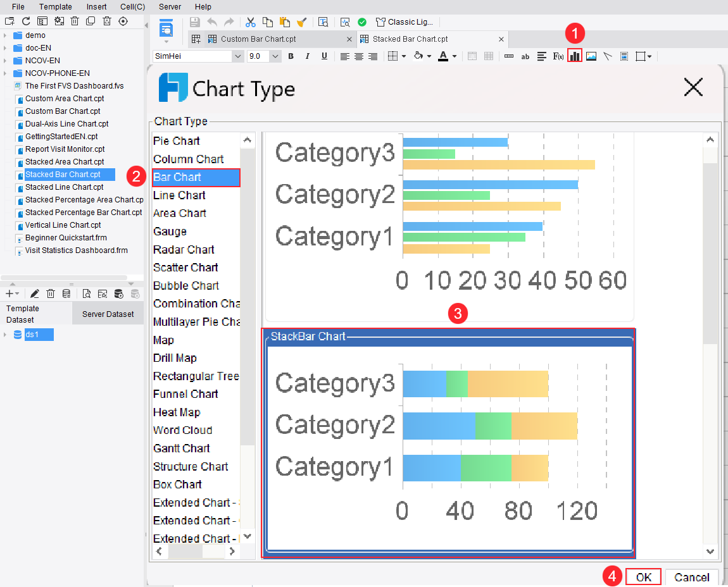728x587 pixels.
Task: Cut with the scissors icon
Action: (251, 22)
